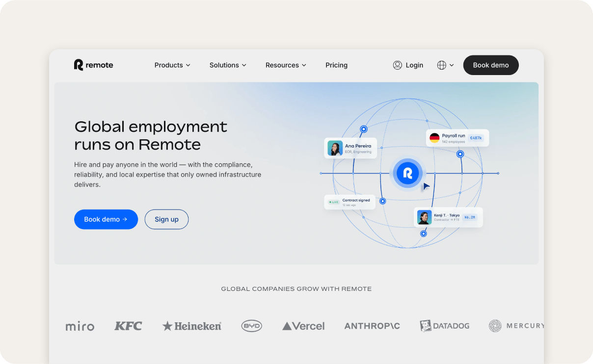Image resolution: width=593 pixels, height=364 pixels.
Task: Go to the Pricing page
Action: [336, 65]
